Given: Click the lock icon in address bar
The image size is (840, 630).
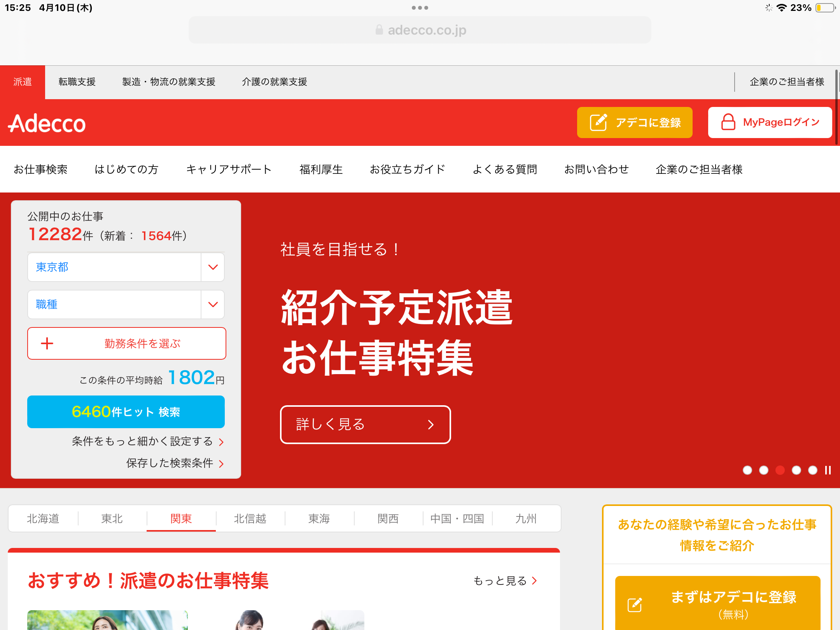Looking at the screenshot, I should [379, 30].
